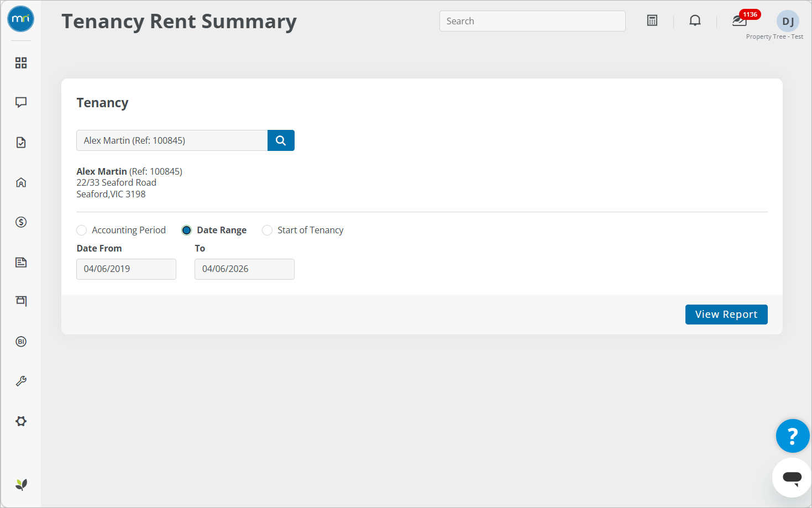812x508 pixels.
Task: Click the Property Tree - Test label
Action: point(774,36)
